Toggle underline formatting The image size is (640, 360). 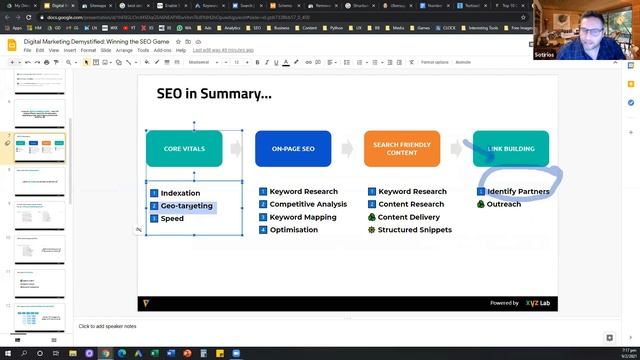276,62
